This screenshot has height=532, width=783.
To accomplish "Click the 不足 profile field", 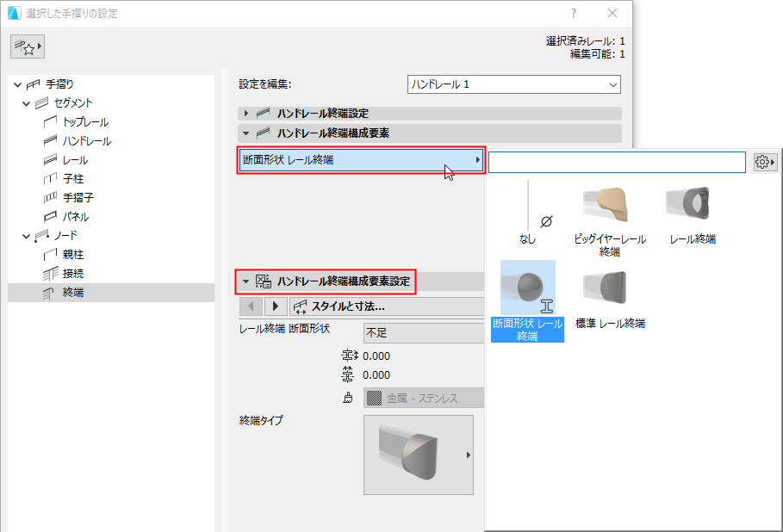I will click(424, 333).
